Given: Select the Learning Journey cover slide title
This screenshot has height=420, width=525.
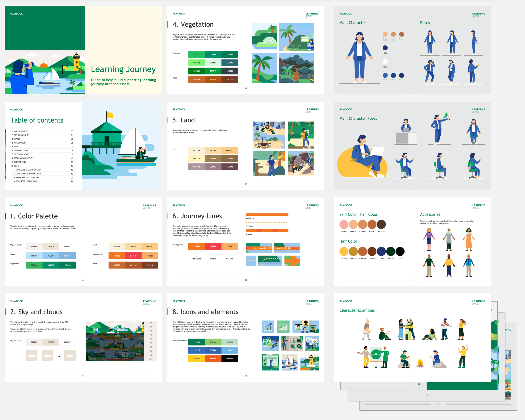Looking at the screenshot, I should tap(123, 69).
